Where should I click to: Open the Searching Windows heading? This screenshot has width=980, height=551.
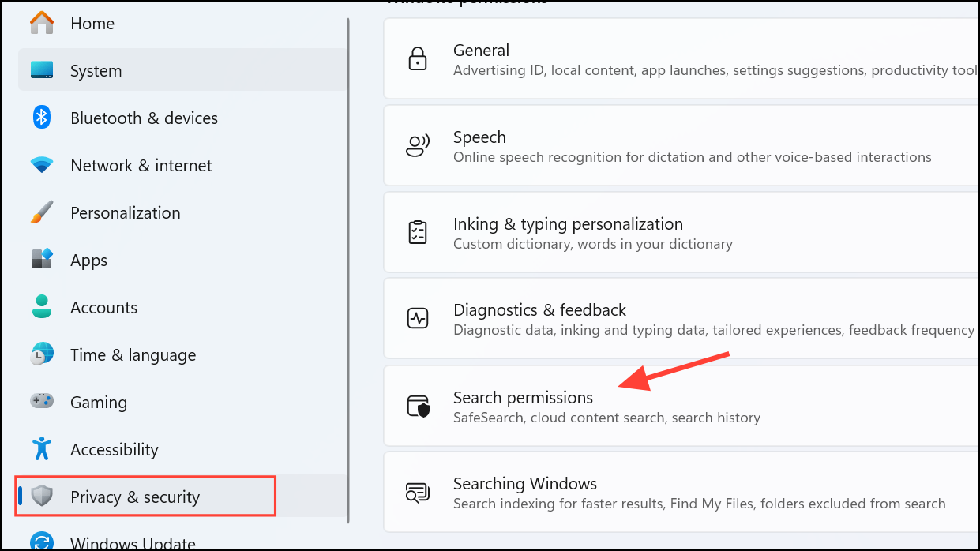525,484
